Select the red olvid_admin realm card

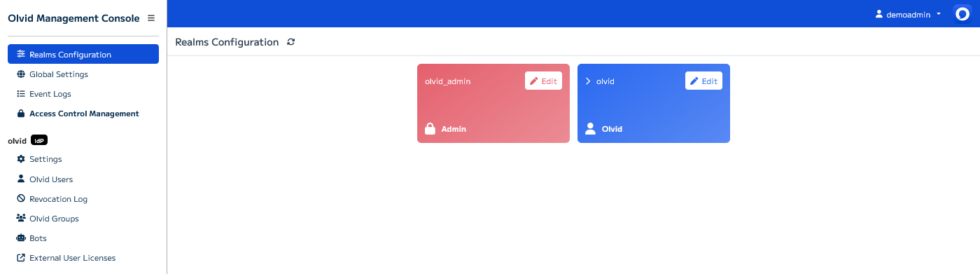point(493,104)
